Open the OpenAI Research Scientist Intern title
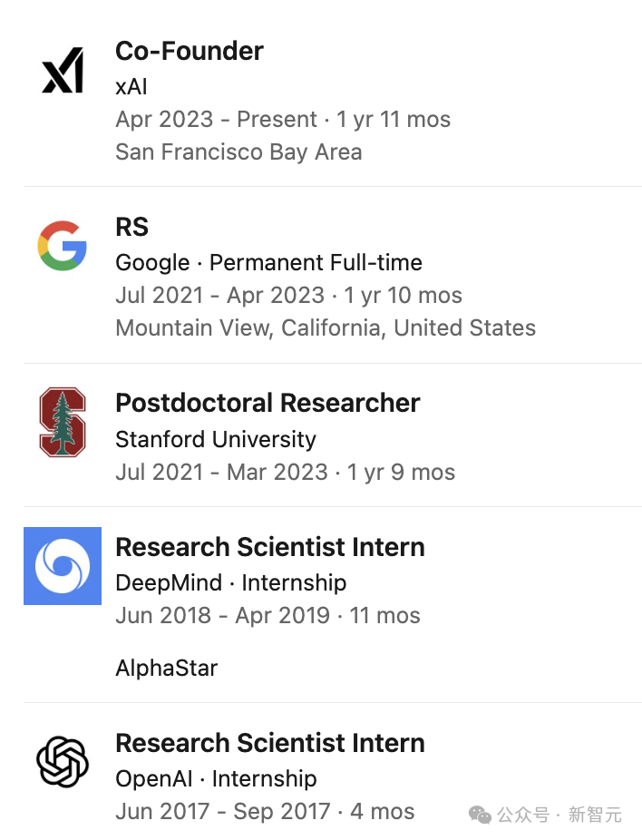This screenshot has width=642, height=840. (x=270, y=743)
